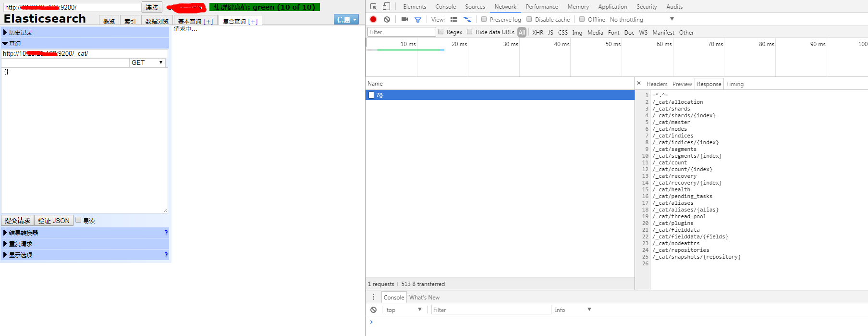868x336 pixels.
Task: Activate the inspect element picker icon
Action: click(x=373, y=7)
